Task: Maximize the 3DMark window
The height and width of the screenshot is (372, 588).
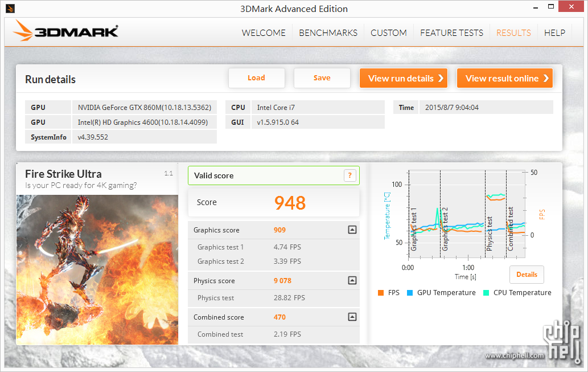Action: tap(550, 7)
